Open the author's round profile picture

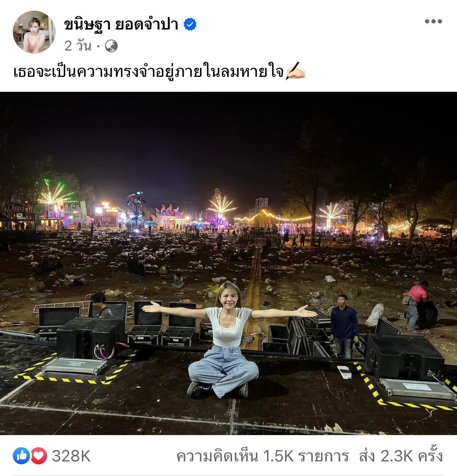[34, 32]
